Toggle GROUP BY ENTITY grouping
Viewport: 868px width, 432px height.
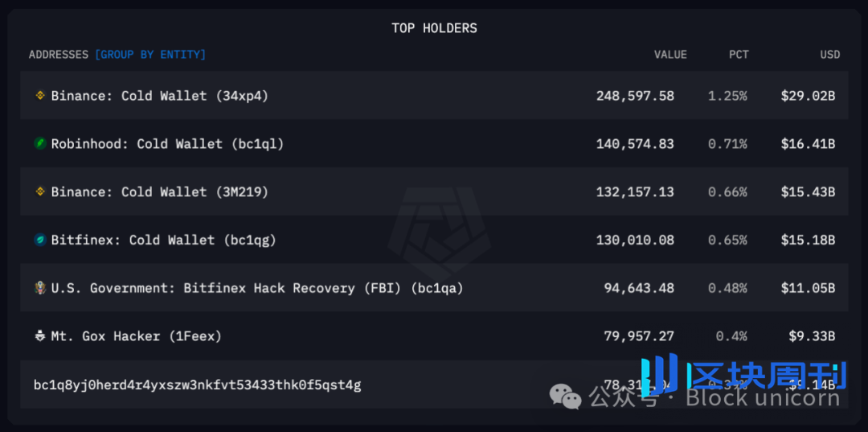coord(150,55)
